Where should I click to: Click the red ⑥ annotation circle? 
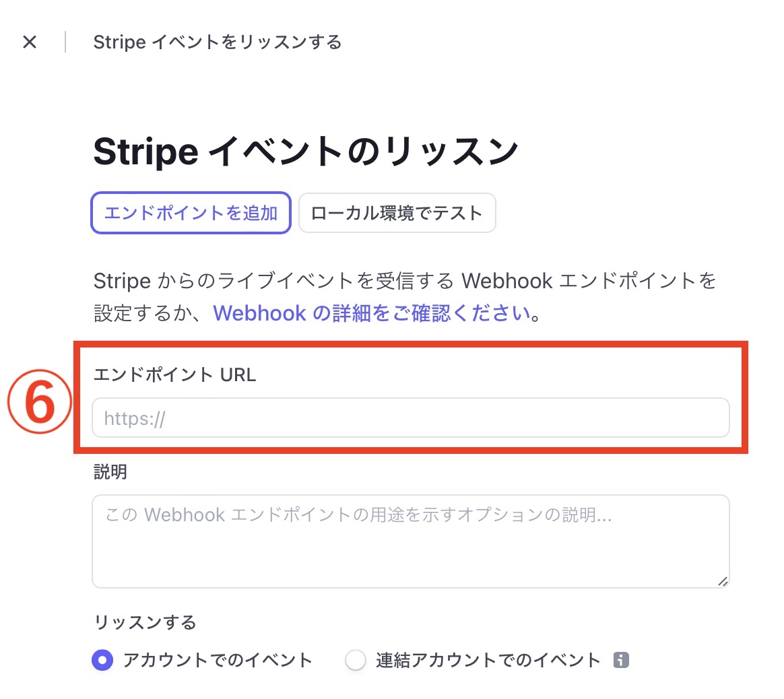39,401
